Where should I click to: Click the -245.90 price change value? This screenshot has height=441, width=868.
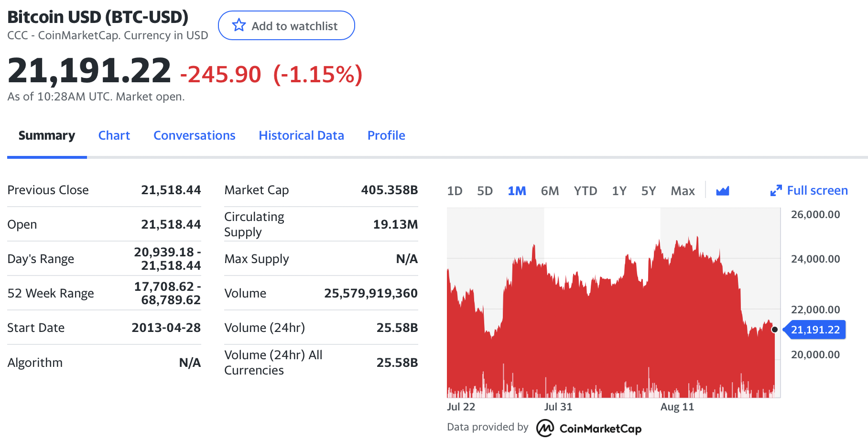220,75
